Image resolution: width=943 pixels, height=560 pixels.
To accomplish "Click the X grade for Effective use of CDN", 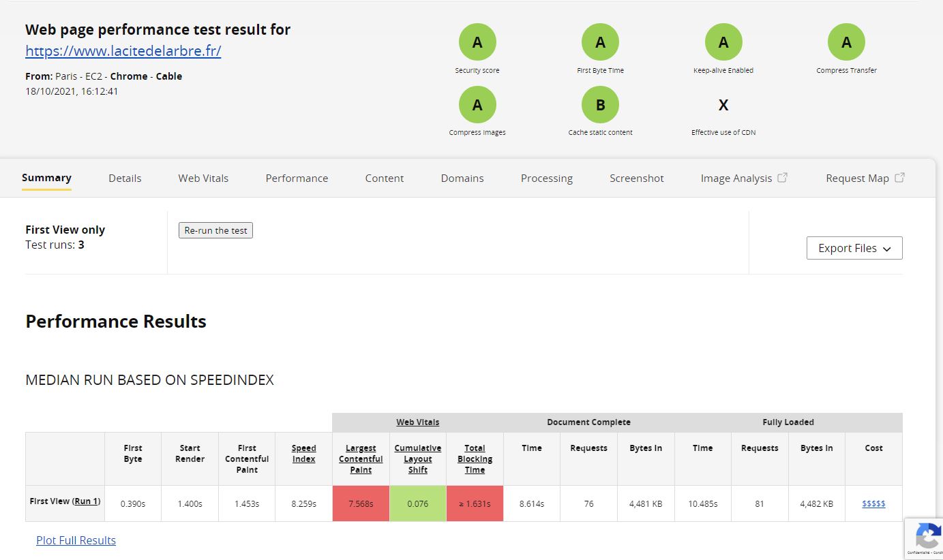I will (723, 105).
